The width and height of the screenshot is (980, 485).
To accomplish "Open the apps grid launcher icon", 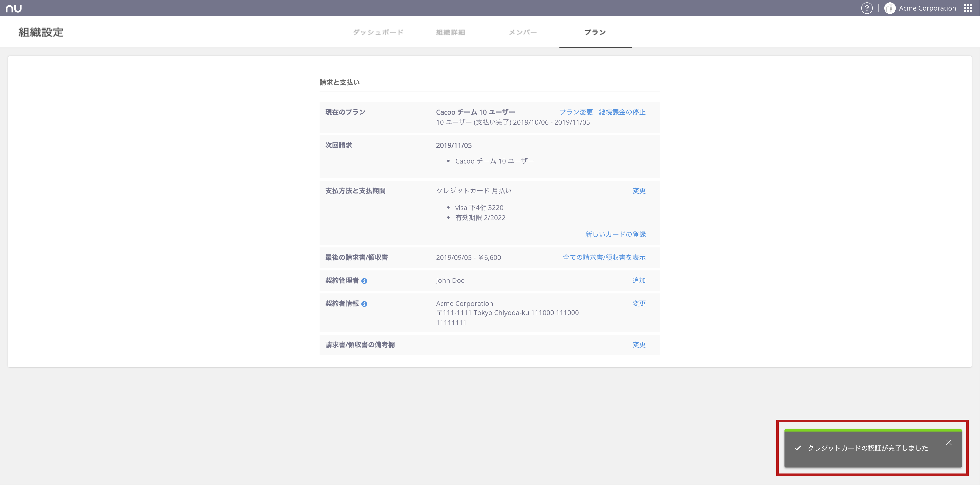I will (968, 8).
